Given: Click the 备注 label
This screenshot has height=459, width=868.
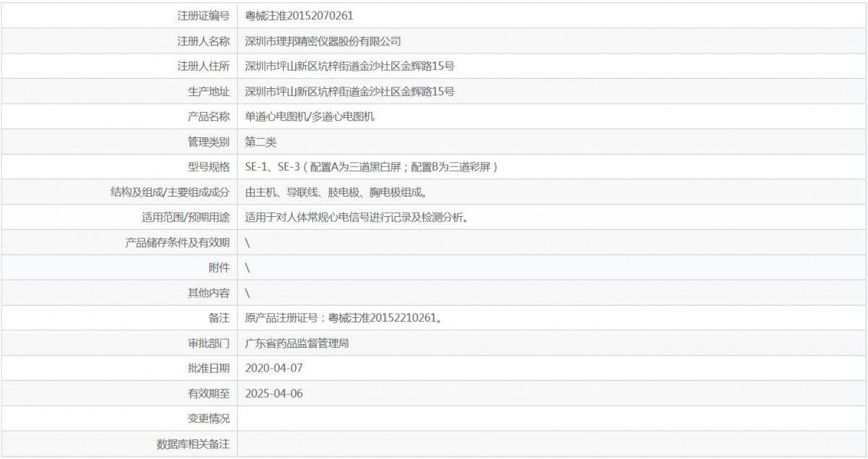Looking at the screenshot, I should [219, 319].
